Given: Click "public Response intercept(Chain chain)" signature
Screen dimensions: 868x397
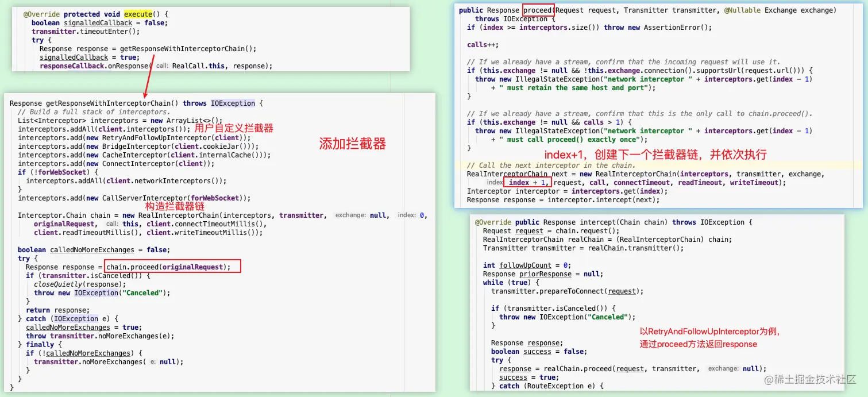Looking at the screenshot, I should tap(614, 222).
